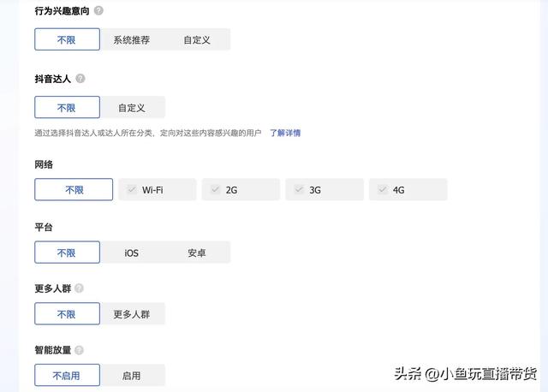Click question mark icon beside 智能放量
The image size is (548, 392).
click(x=79, y=350)
